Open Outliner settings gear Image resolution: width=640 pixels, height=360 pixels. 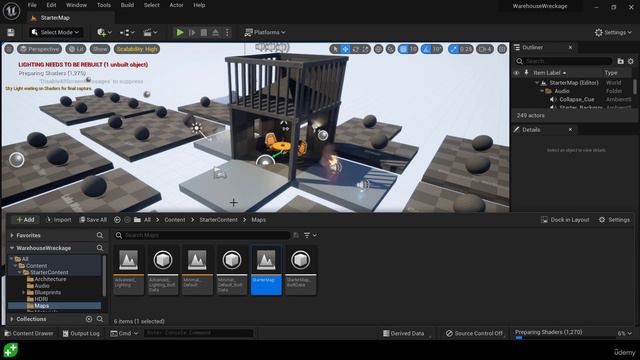pyautogui.click(x=631, y=61)
